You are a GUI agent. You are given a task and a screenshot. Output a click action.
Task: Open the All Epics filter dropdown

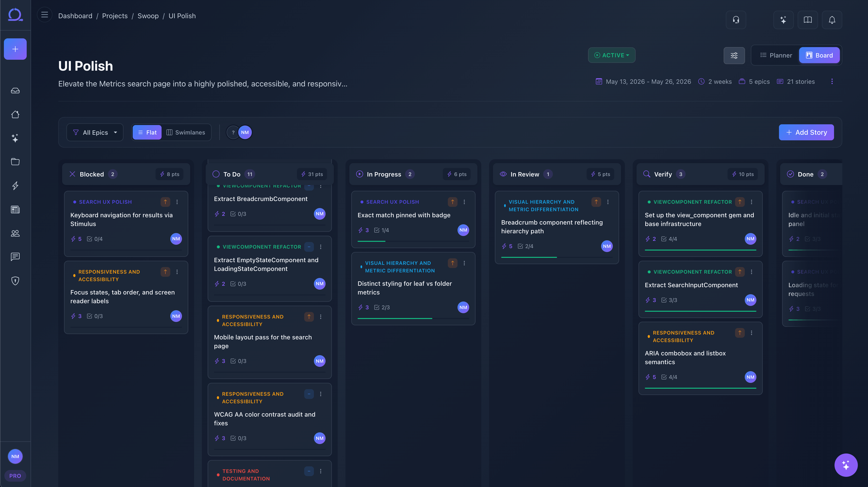[x=95, y=133]
